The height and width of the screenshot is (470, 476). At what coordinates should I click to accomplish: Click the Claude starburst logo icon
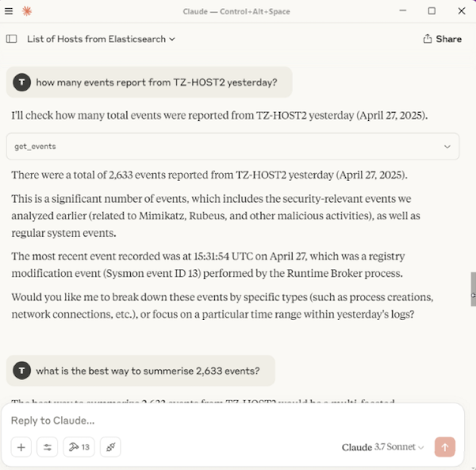point(27,11)
